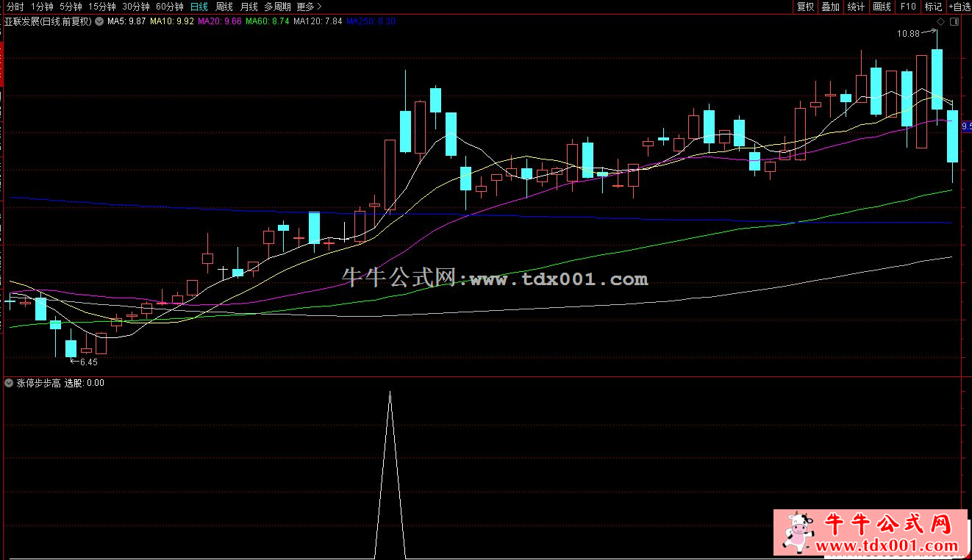Image resolution: width=972 pixels, height=560 pixels.
Task: Click the MA10: 9.92 label
Action: [172, 21]
